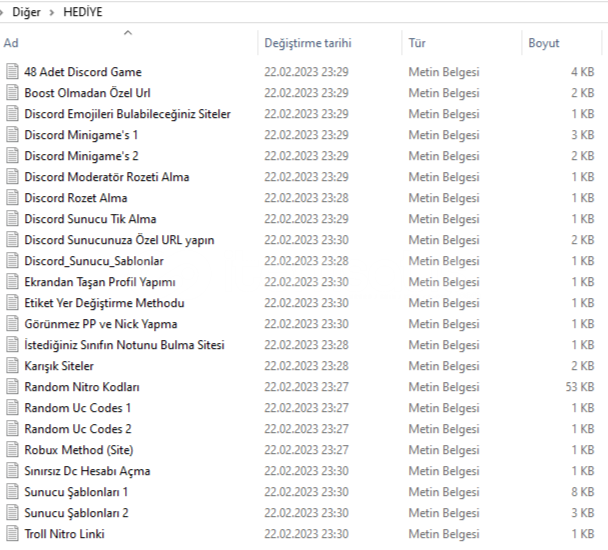Click the icon next to Ekrandan Taşan Profil Yapımı
The height and width of the screenshot is (550, 608).
[12, 282]
